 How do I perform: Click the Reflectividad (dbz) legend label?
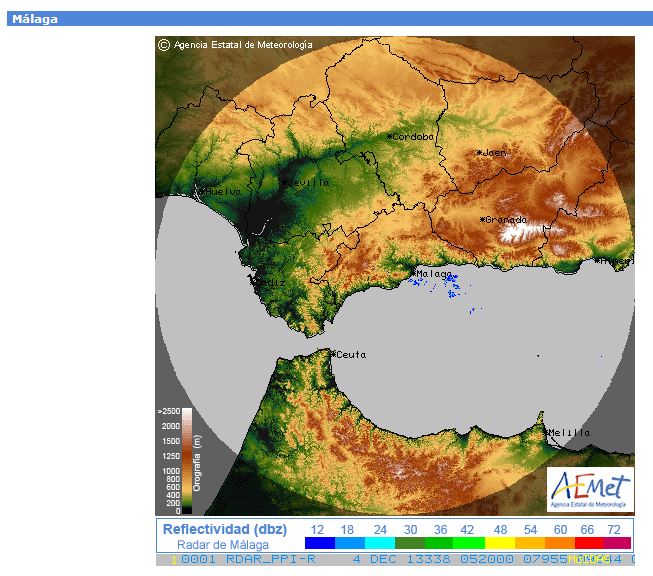point(225,529)
